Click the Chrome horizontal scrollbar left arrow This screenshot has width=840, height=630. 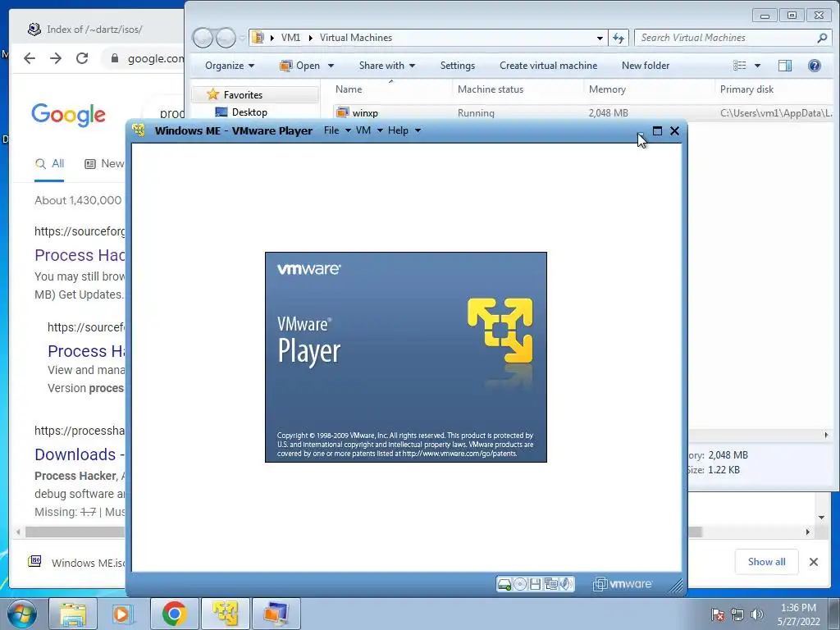coord(19,532)
